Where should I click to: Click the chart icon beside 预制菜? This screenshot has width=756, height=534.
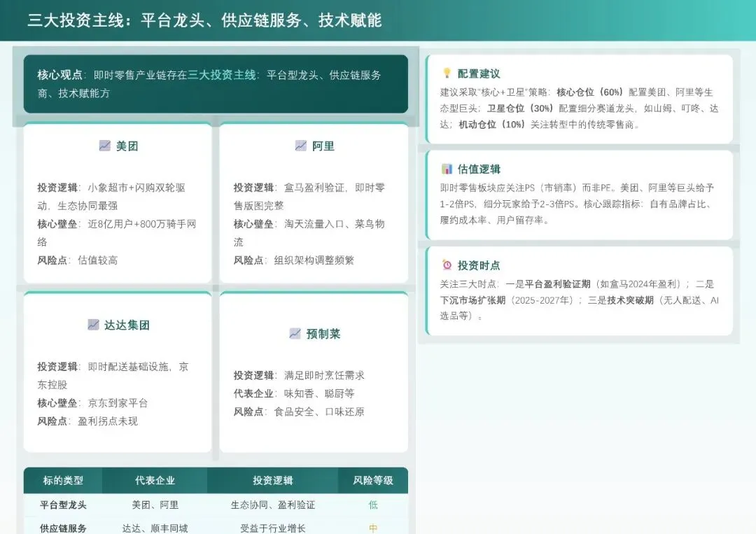click(295, 334)
